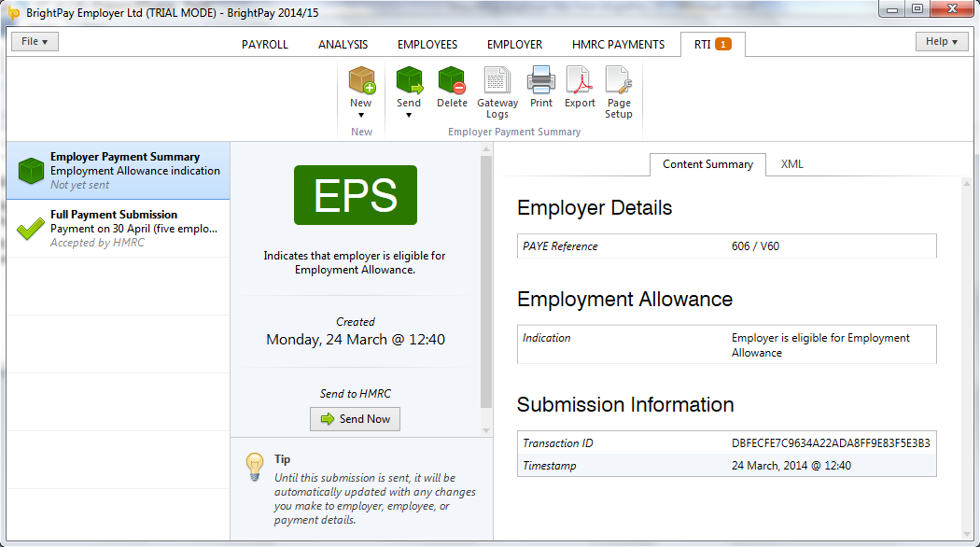Viewport: 980px width, 547px height.
Task: Open the Help menu dropdown
Action: pos(941,41)
